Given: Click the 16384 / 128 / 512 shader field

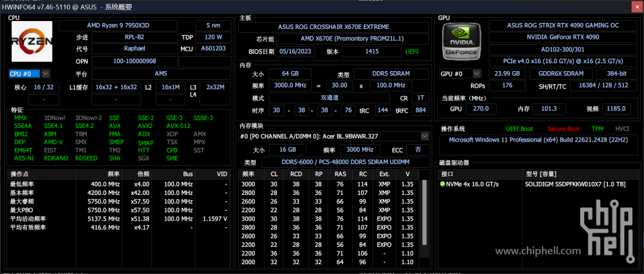Looking at the screenshot, I should 603,86.
